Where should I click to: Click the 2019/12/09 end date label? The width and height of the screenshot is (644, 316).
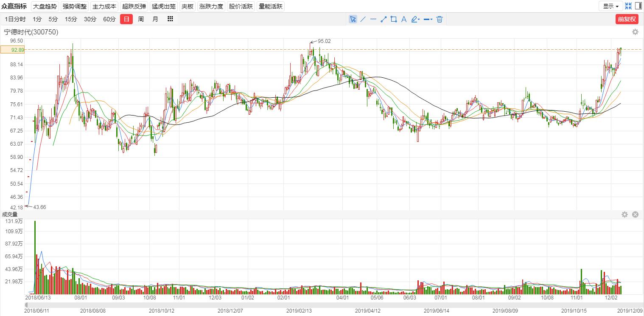(630, 310)
